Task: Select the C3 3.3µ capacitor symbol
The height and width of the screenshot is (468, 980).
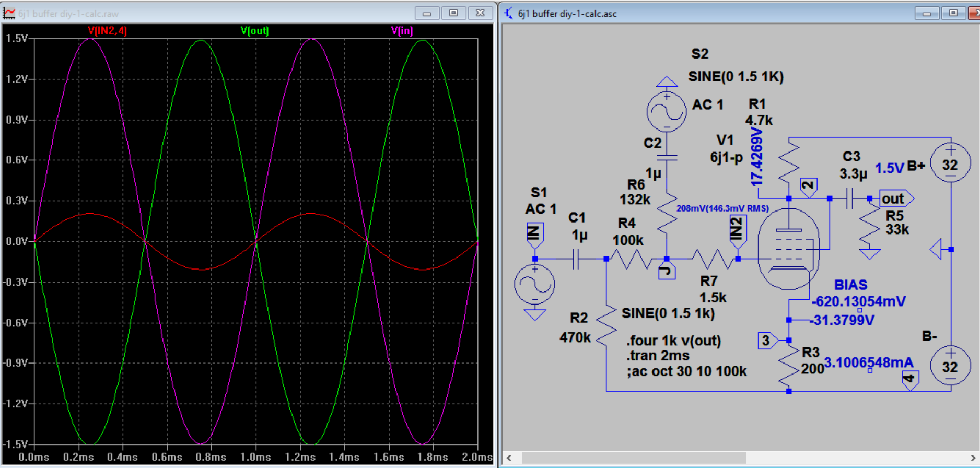Action: click(x=849, y=198)
